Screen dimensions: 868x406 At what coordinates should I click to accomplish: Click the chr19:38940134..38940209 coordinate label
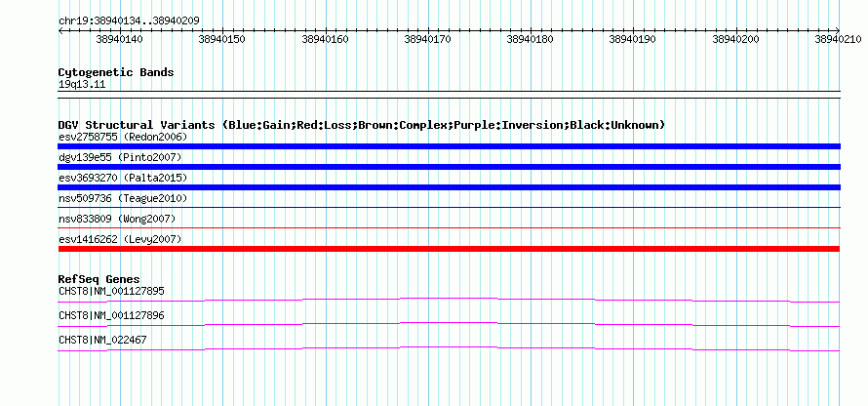[x=129, y=21]
